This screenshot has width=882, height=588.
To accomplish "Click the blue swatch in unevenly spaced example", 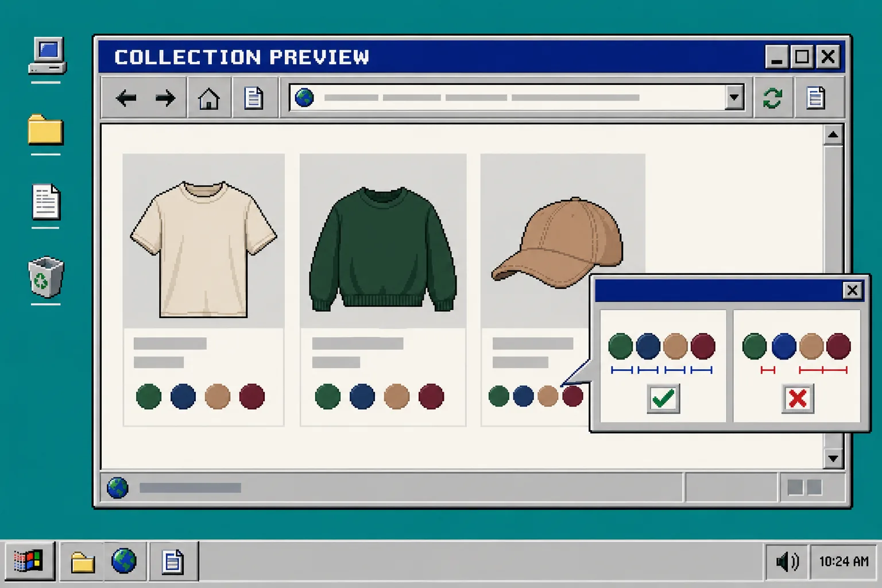I will pos(784,346).
